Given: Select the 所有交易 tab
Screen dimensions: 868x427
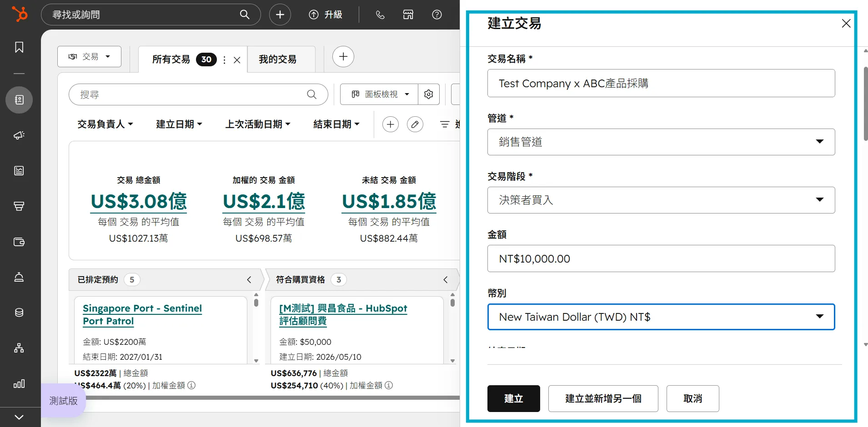Looking at the screenshot, I should [x=171, y=60].
